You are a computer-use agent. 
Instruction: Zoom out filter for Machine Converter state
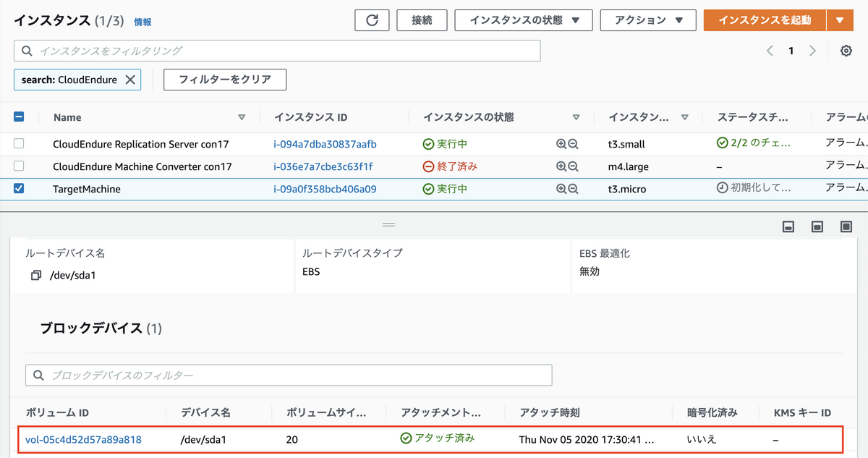(573, 166)
